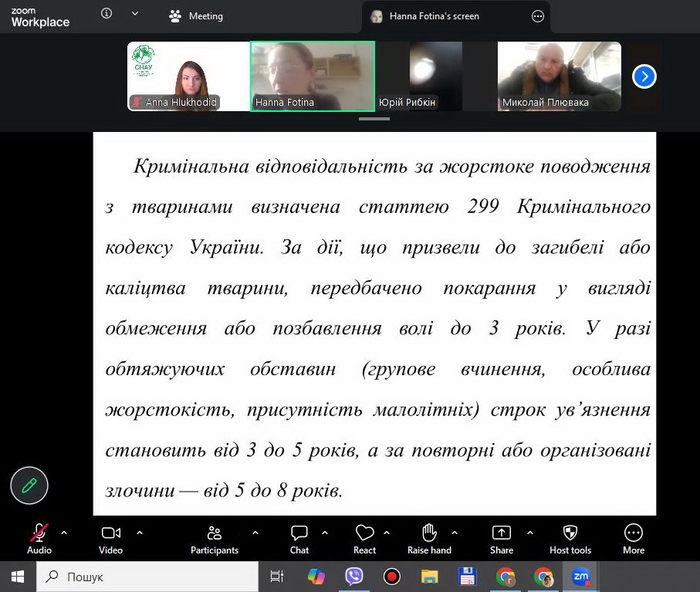The image size is (700, 592).
Task: Select Anna Hlukhodid's video thumbnail
Action: (x=188, y=76)
